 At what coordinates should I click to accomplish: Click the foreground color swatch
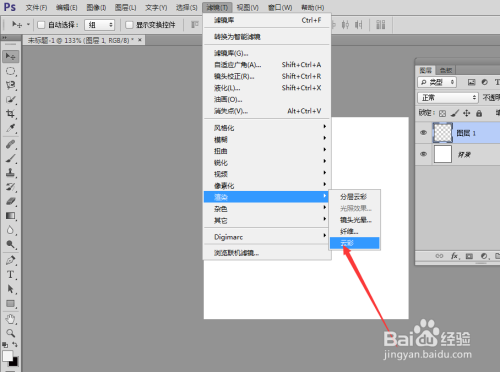tap(7, 356)
